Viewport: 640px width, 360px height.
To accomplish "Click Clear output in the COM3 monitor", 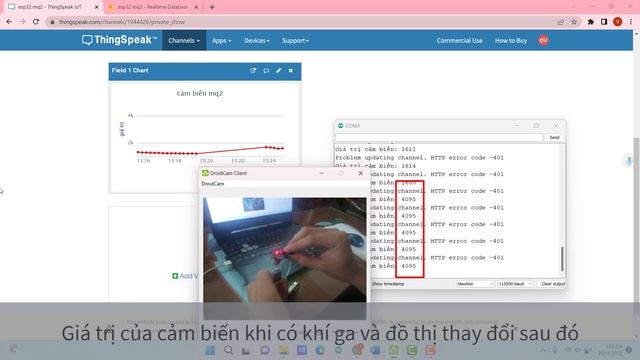I will [x=553, y=284].
